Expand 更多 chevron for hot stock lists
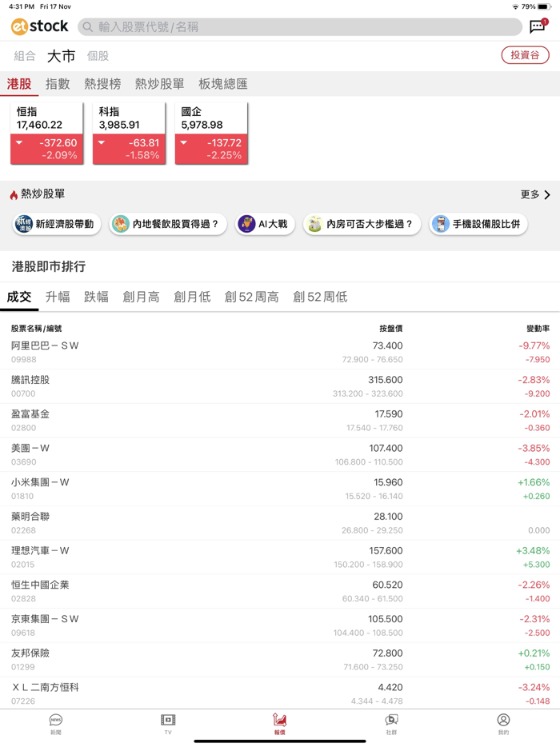560x747 pixels. (547, 194)
